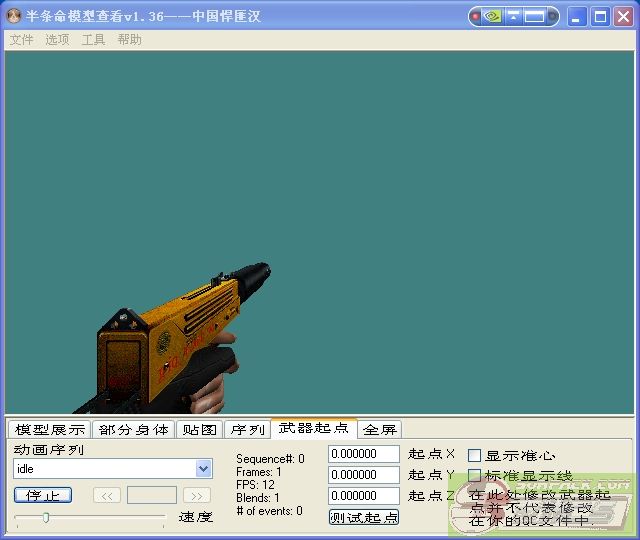Click the red dot on NVIDIA toolbar
Screen dimensions: 640x540
477,16
